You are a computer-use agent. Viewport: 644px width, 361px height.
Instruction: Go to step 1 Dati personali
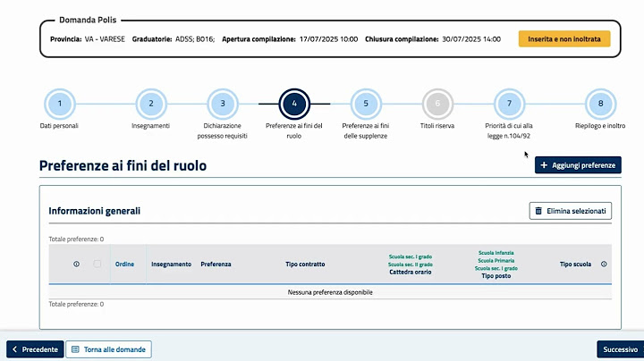click(60, 104)
